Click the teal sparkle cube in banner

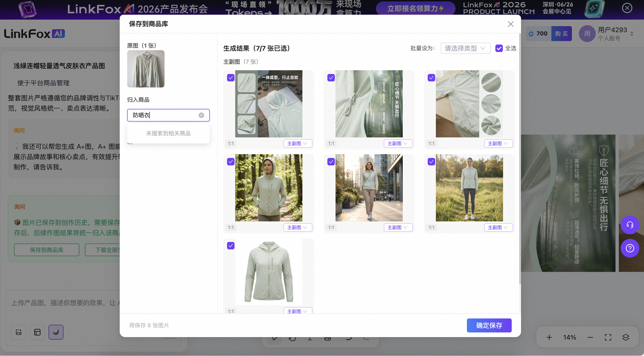pyautogui.click(x=594, y=9)
